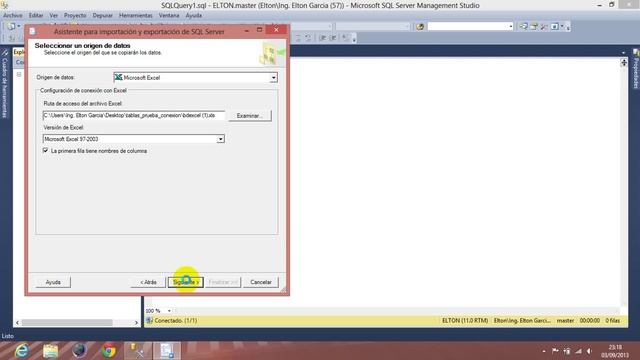Screen dimensions: 640x360
Task: Open the Archivo menu
Action: 13,15
